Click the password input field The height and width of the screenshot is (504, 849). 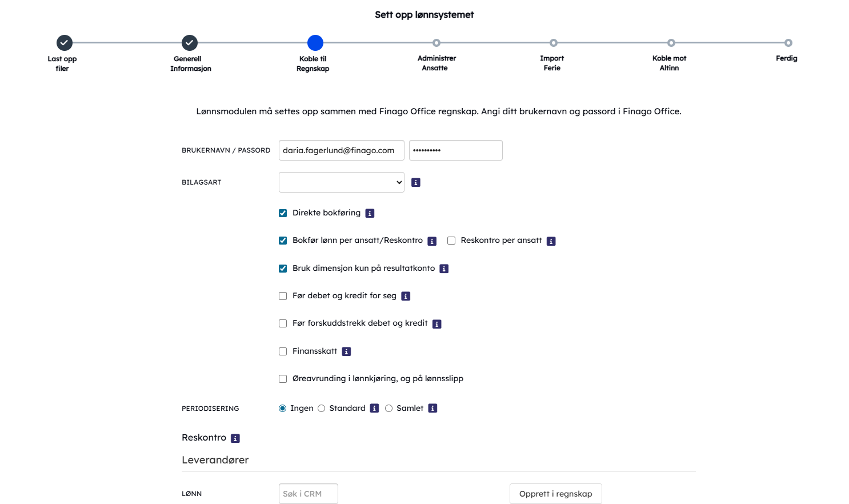point(456,150)
